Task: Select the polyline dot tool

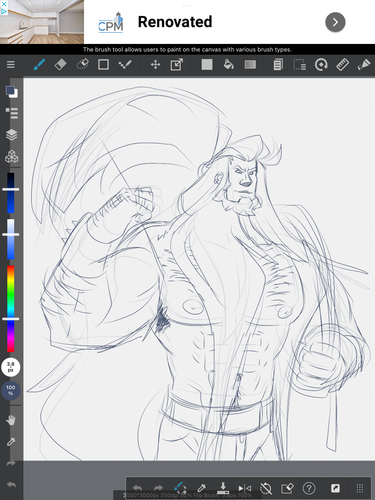Action: click(125, 64)
